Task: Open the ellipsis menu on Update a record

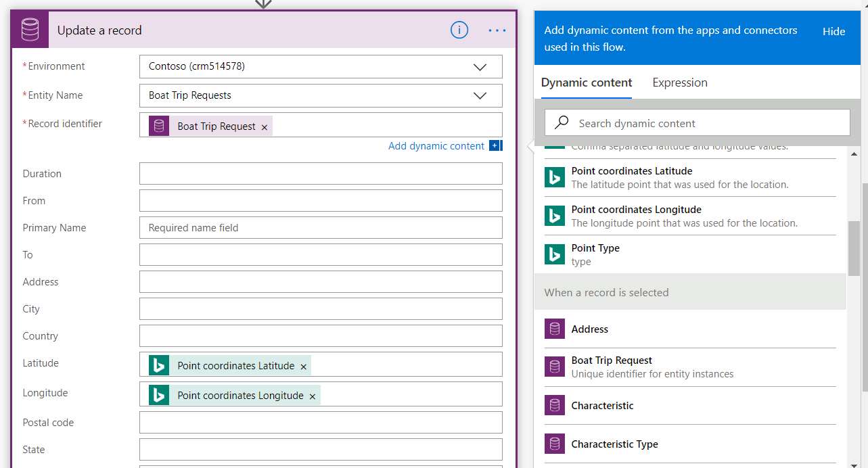Action: coord(497,30)
